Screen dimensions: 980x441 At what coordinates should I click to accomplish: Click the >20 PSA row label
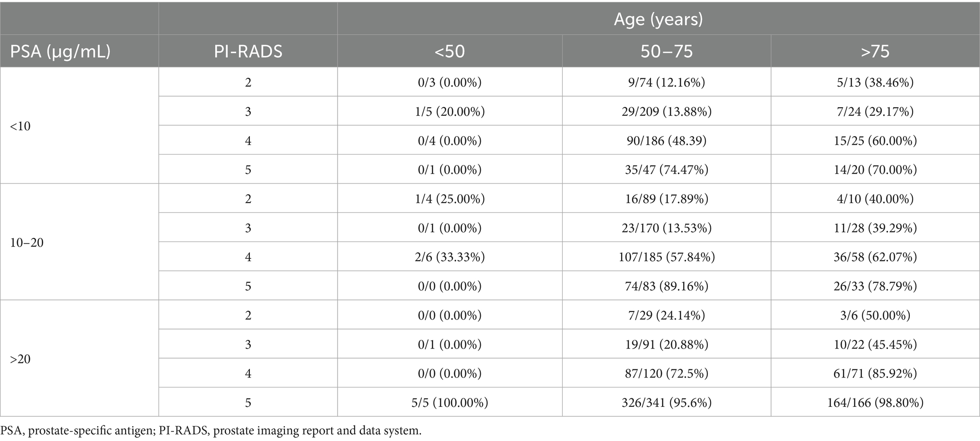[20, 359]
